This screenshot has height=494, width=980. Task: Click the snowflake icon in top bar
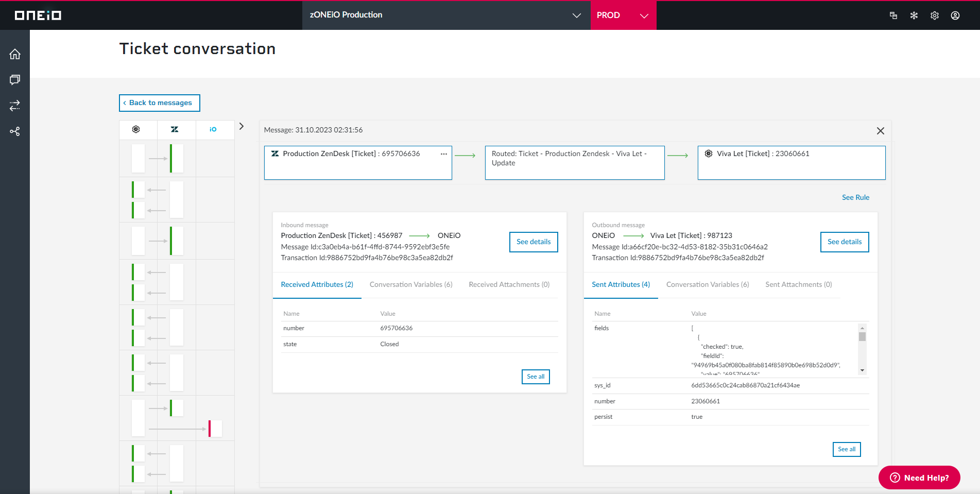coord(914,15)
